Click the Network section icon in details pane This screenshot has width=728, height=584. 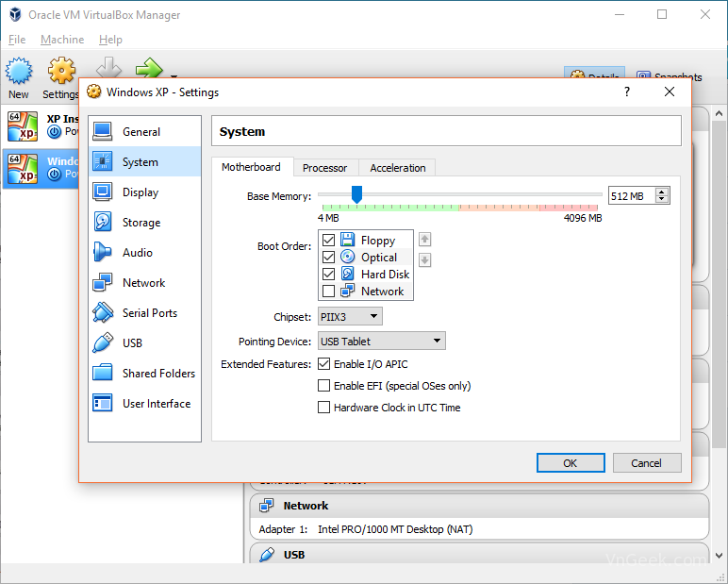[x=267, y=505]
